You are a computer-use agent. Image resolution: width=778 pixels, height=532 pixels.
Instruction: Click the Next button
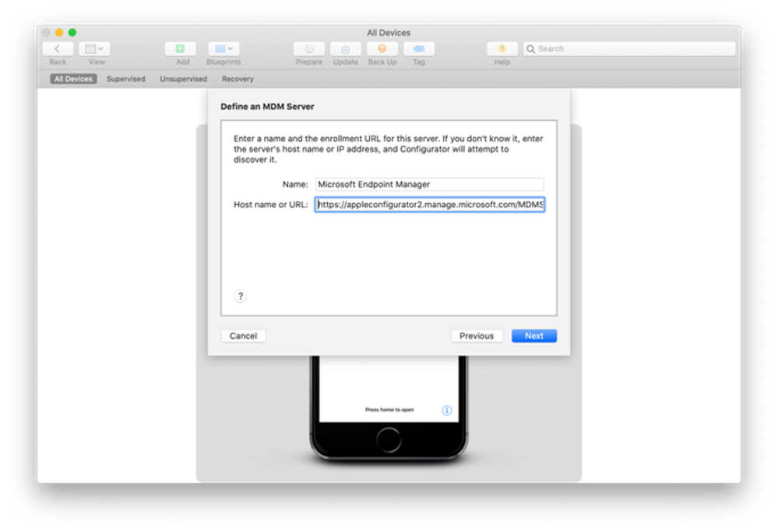click(534, 336)
